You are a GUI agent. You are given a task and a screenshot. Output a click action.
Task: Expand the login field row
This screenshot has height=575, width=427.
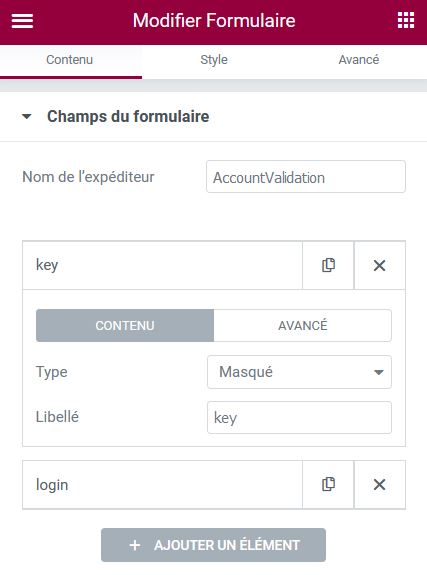(x=163, y=484)
